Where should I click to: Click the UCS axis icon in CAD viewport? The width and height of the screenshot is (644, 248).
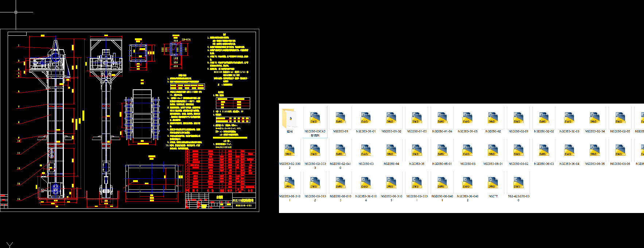9,244
